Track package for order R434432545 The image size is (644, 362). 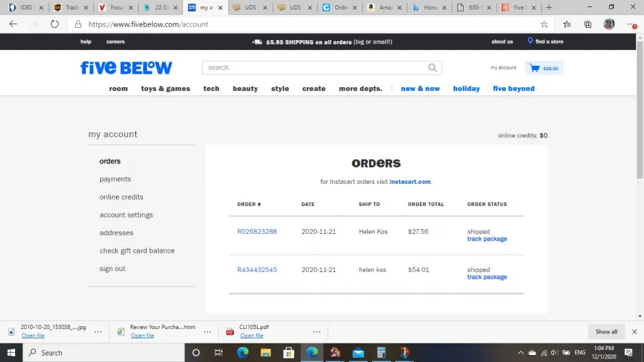487,277
